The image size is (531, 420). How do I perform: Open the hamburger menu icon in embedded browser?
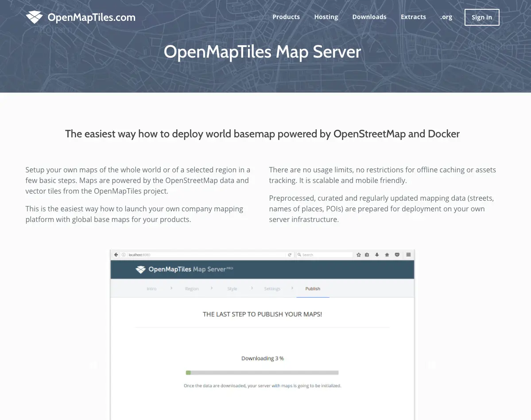click(408, 255)
